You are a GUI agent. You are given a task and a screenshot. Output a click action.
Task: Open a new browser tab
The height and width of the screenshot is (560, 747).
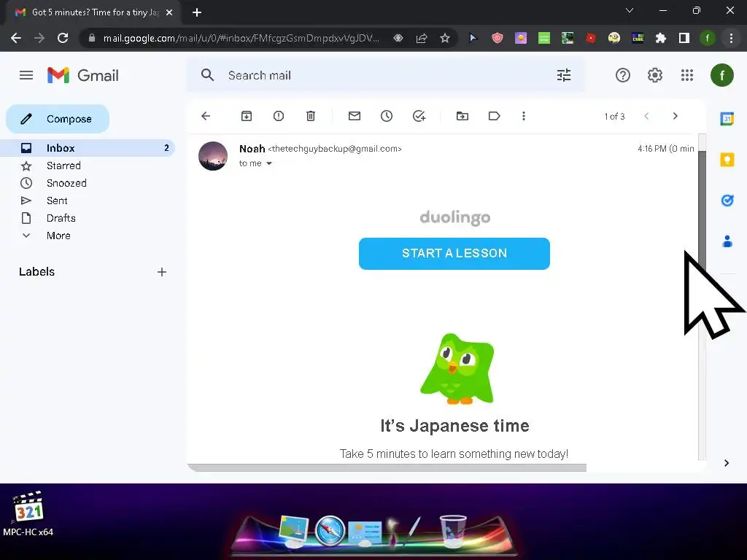pos(197,12)
